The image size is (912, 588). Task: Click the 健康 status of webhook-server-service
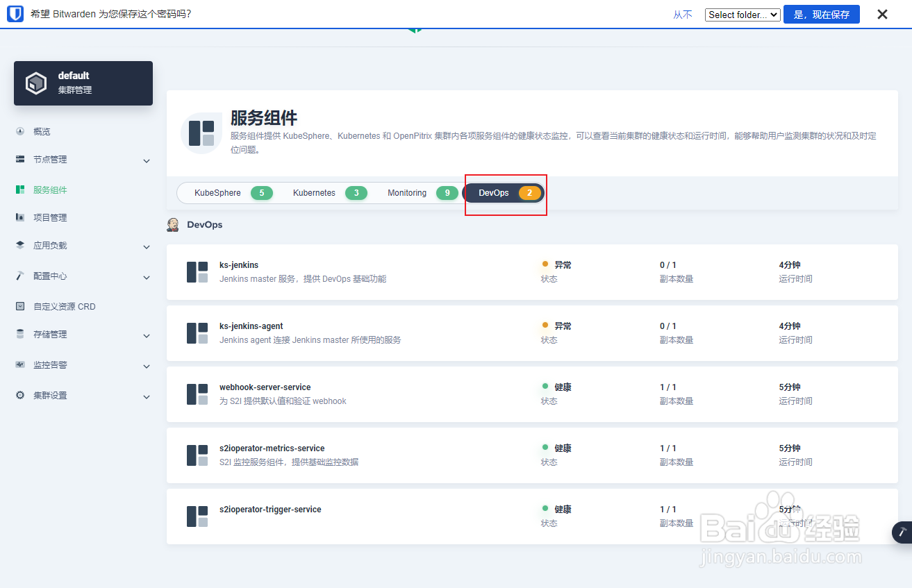point(563,387)
